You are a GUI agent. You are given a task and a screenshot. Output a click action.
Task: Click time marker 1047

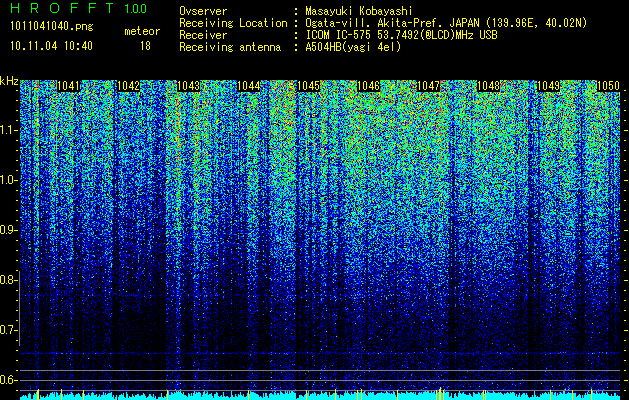tap(428, 86)
